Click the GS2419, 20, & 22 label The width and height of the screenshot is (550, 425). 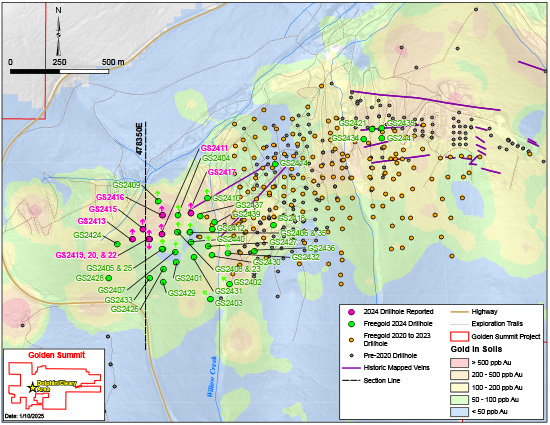(86, 255)
